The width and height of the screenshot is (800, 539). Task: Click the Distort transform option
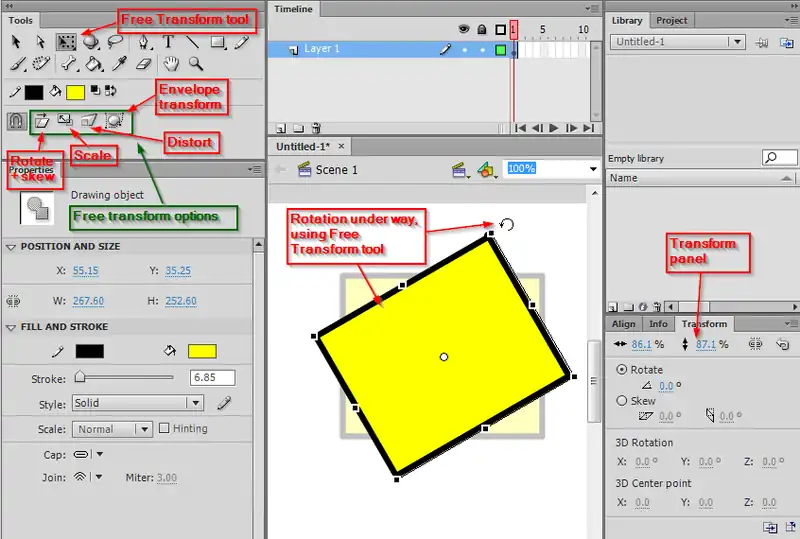click(90, 121)
